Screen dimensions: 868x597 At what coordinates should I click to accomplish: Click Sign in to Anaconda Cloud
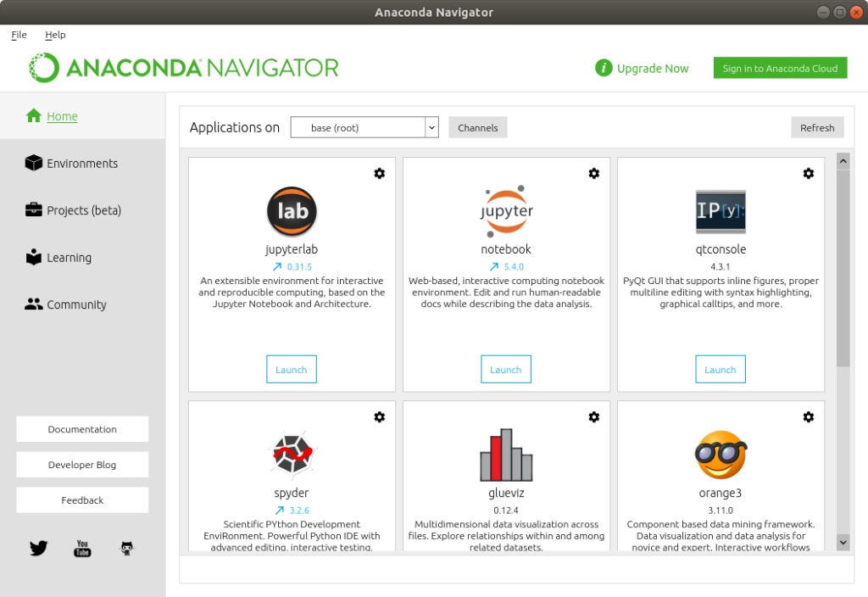780,68
